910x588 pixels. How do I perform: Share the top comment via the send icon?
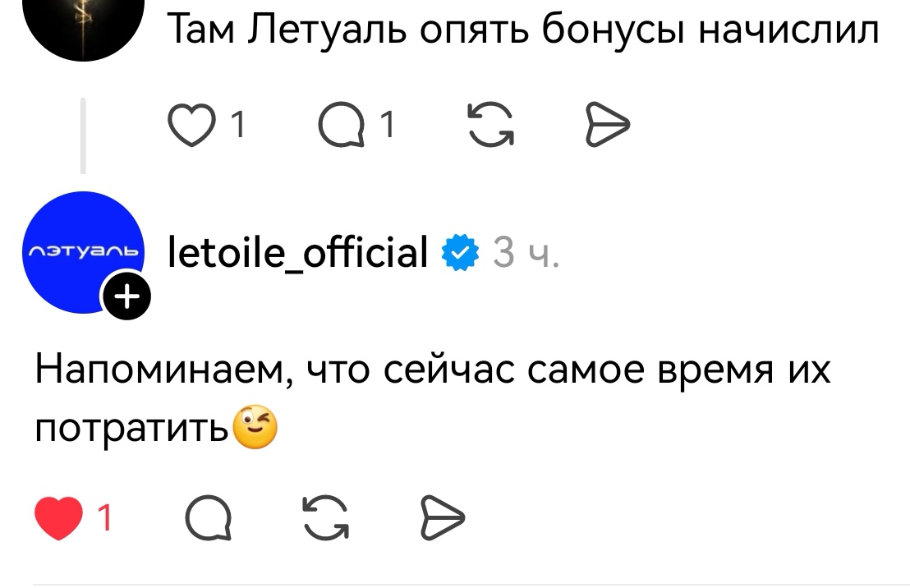point(609,125)
